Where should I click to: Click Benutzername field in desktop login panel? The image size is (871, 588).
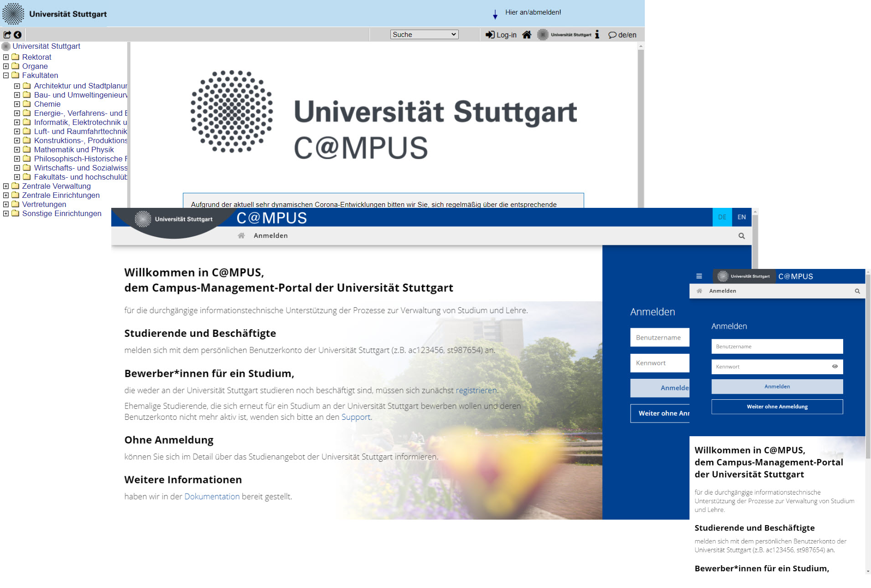pyautogui.click(x=660, y=337)
